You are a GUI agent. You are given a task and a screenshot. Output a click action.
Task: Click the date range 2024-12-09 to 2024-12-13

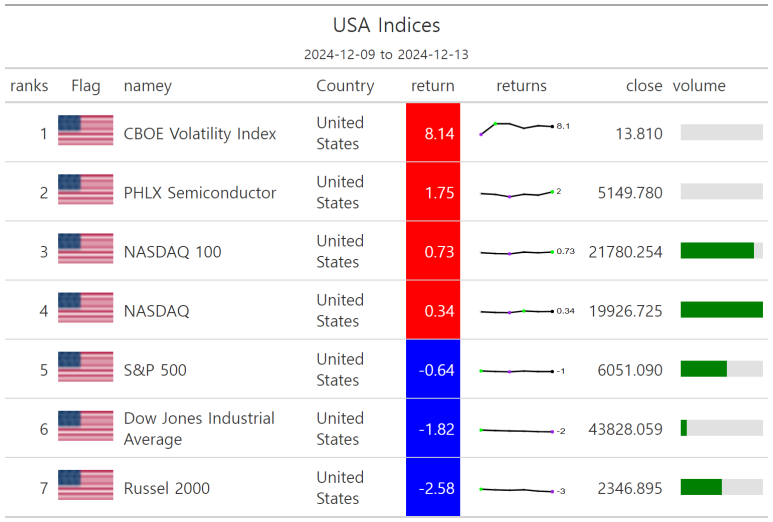(x=386, y=54)
